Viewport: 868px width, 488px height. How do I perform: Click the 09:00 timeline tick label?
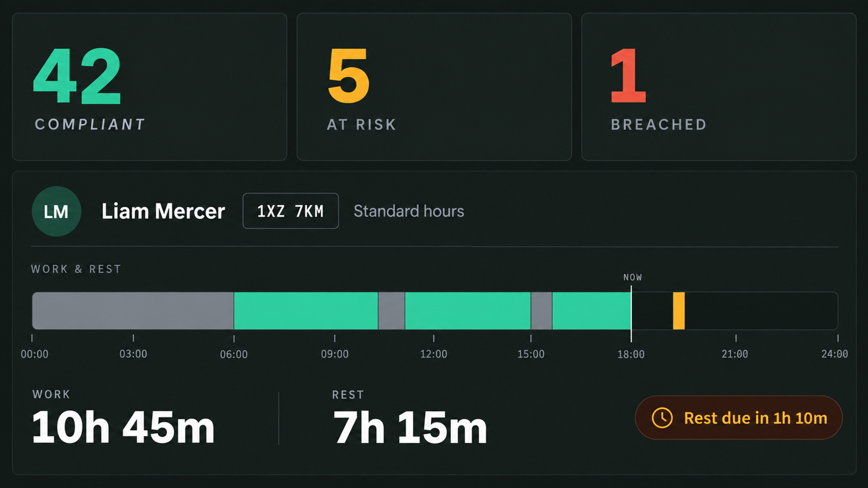coord(335,354)
